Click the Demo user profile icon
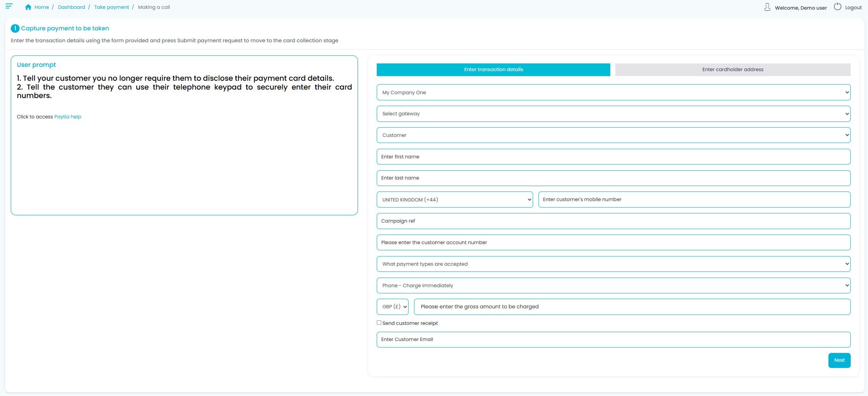Image resolution: width=868 pixels, height=396 pixels. [x=767, y=7]
